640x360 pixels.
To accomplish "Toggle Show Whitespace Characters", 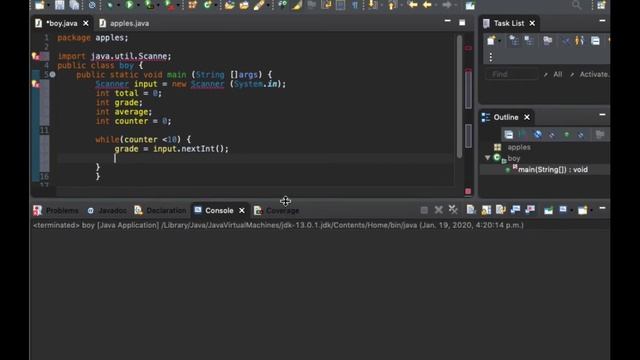I will (355, 5).
